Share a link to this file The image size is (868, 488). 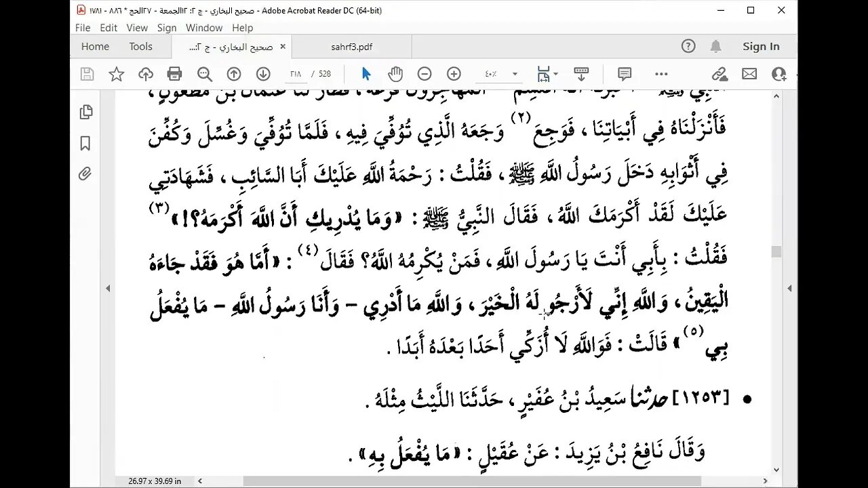pos(719,74)
